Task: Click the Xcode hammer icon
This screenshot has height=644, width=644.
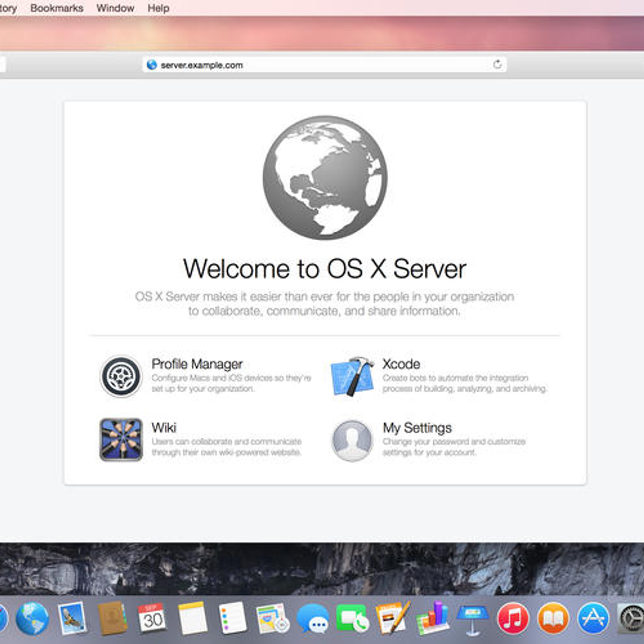Action: pos(352,377)
